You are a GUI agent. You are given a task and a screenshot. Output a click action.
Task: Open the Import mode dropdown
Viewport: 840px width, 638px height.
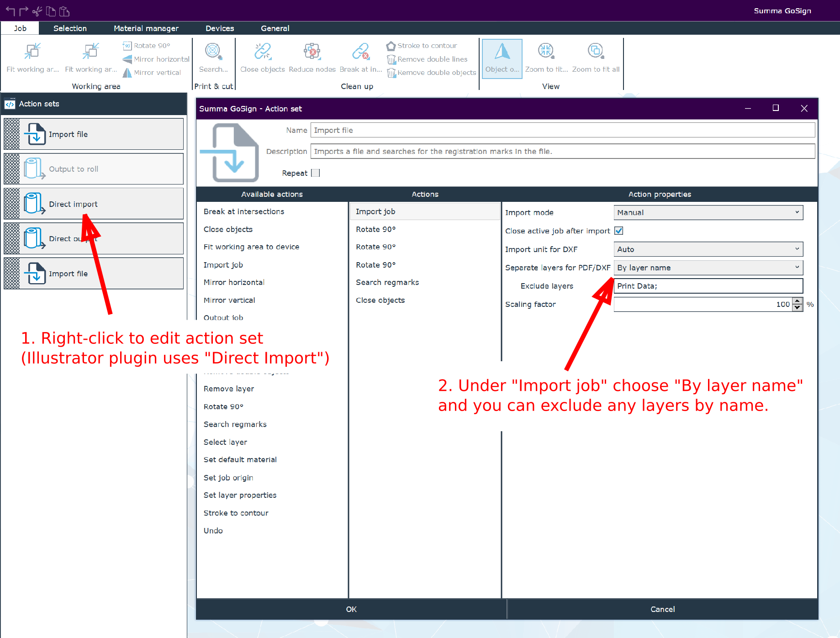pos(708,212)
